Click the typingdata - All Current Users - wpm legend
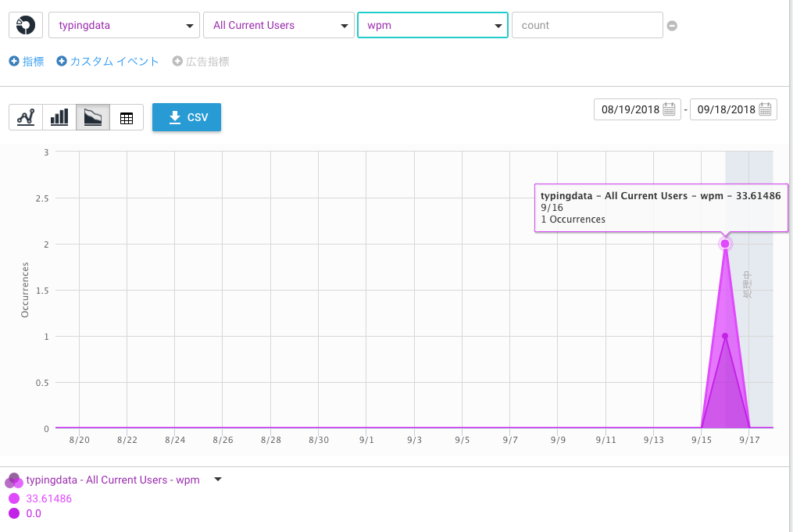 point(113,480)
